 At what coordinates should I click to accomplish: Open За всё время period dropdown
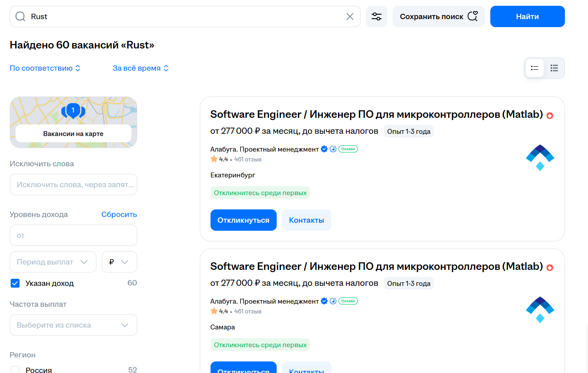coord(141,68)
